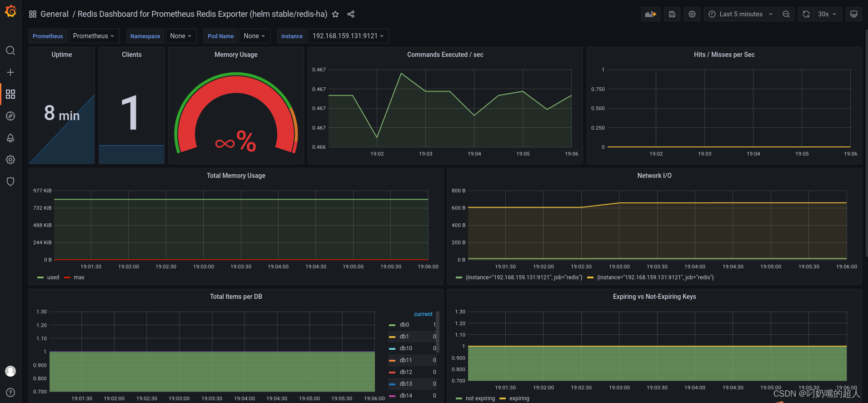Open the Hits / Misses per Sec menu

tap(724, 55)
